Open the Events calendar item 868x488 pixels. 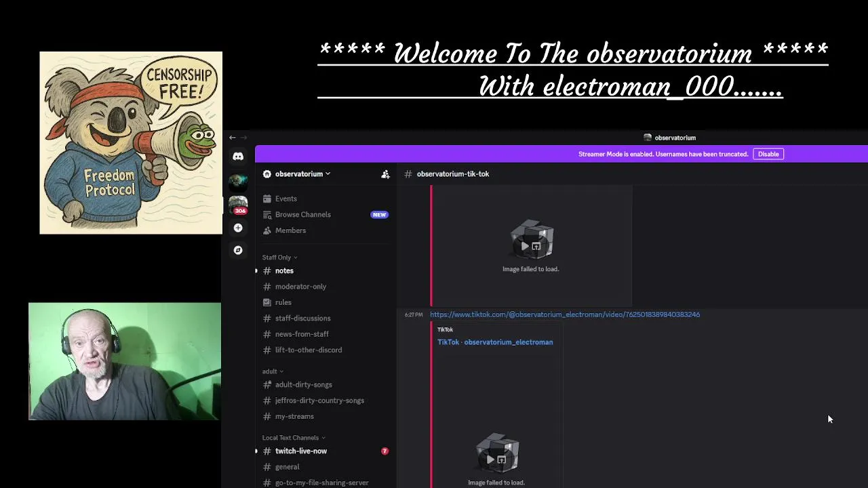[x=325, y=199]
